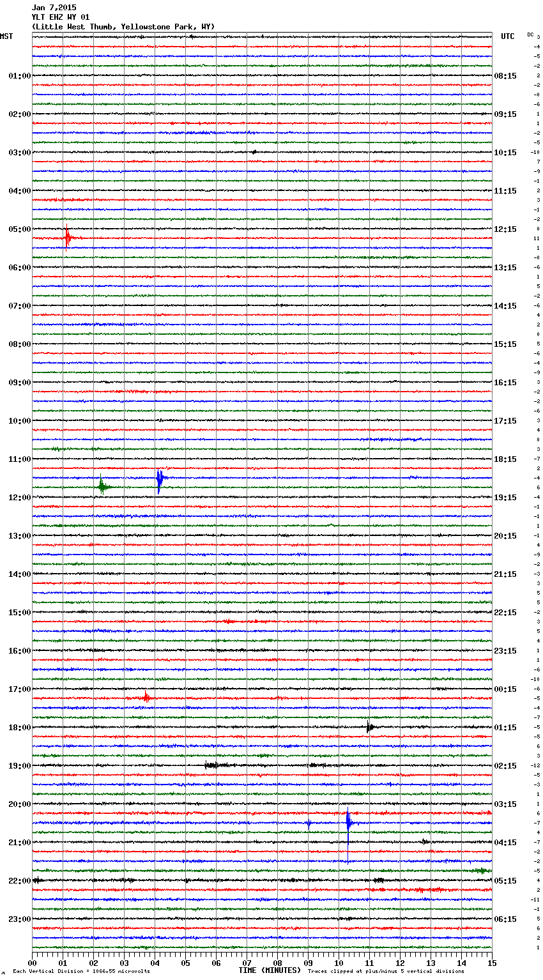Select the '23:00' MST hour label

point(20,919)
